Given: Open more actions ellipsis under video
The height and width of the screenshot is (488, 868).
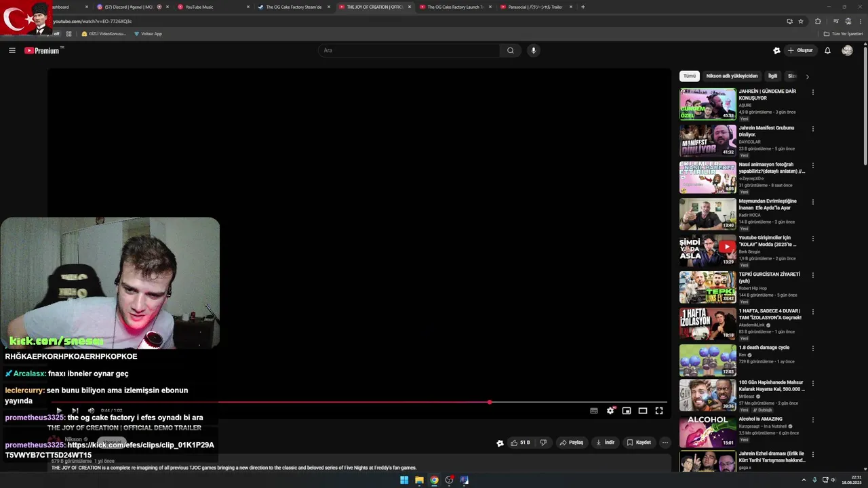Looking at the screenshot, I should [x=665, y=443].
